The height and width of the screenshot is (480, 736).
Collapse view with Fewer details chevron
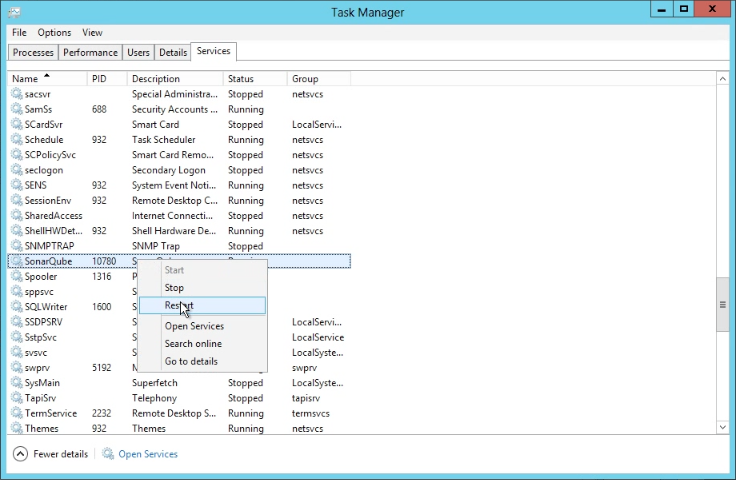click(20, 454)
